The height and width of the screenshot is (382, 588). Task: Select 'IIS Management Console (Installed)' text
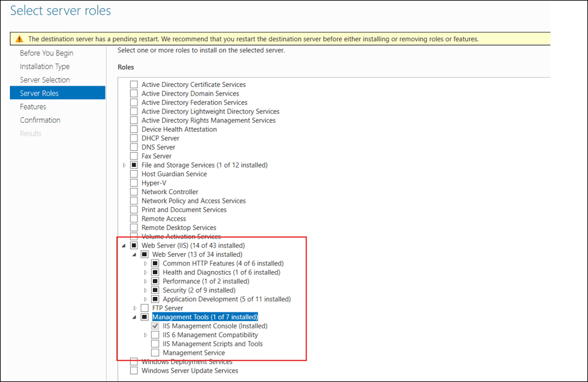click(x=215, y=326)
